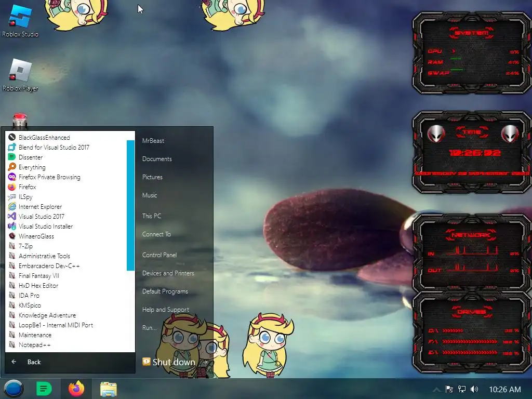Open Music from the Start menu
The image size is (532, 399).
click(x=149, y=195)
